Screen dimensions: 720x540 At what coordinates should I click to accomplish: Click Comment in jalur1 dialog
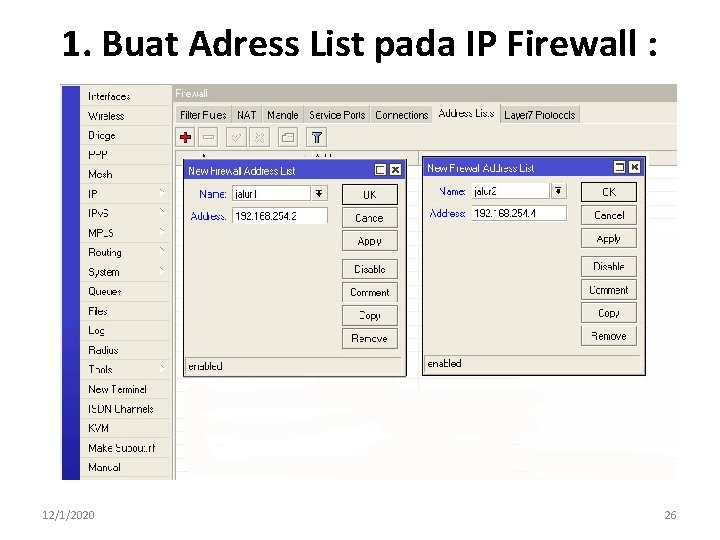click(x=370, y=292)
